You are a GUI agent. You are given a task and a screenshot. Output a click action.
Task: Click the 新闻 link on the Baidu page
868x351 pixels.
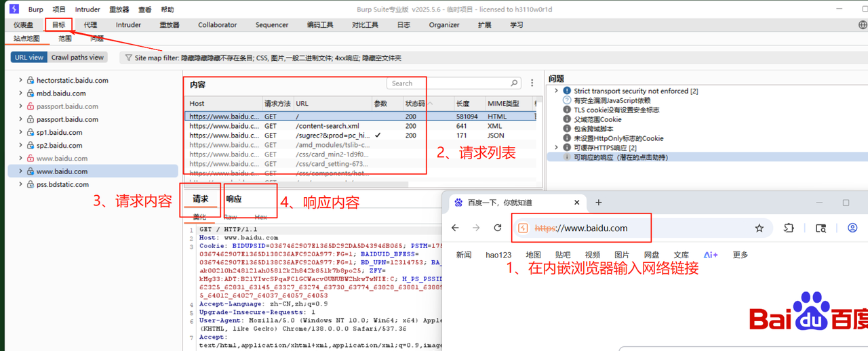[x=464, y=255]
